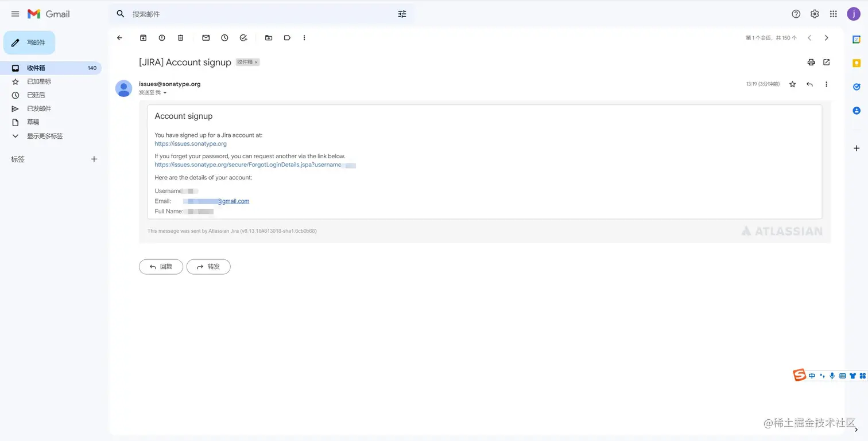Report this email as spam
The image size is (868, 441).
pyautogui.click(x=162, y=38)
